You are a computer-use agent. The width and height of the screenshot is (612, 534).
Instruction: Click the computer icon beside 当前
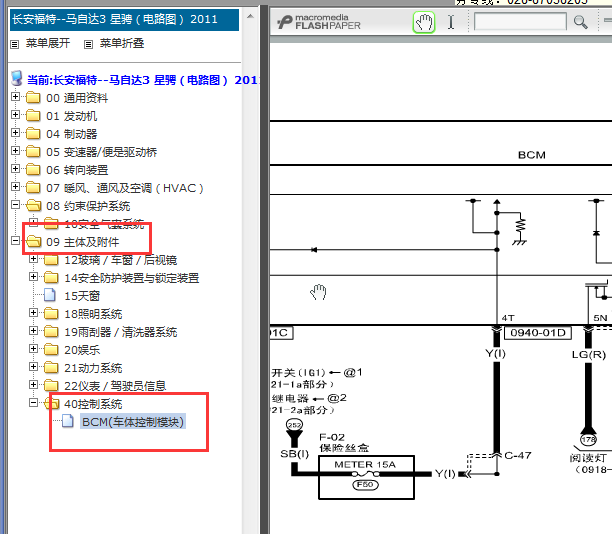point(17,78)
